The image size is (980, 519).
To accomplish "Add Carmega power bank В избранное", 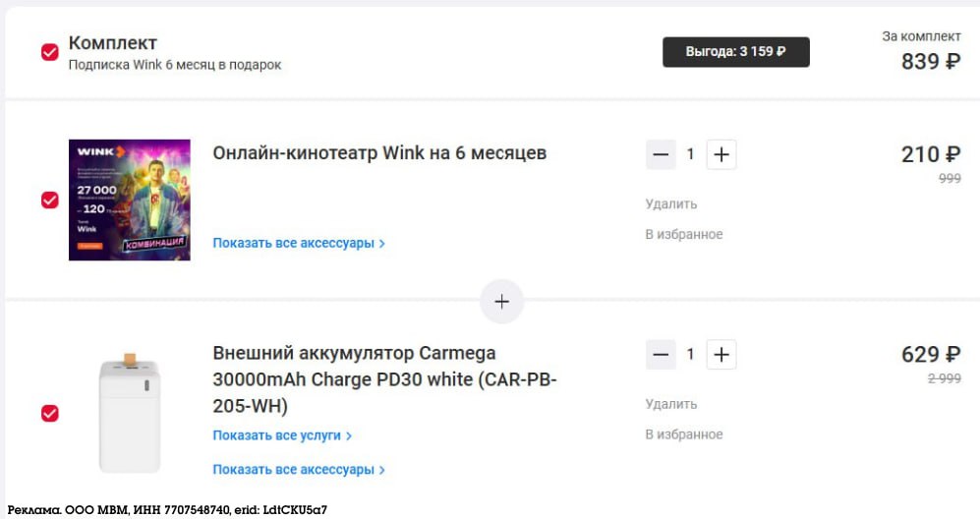I will click(x=684, y=434).
